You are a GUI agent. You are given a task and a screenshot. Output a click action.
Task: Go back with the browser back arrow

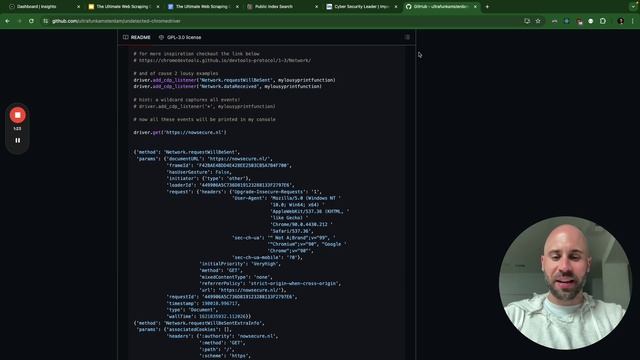(x=8, y=21)
